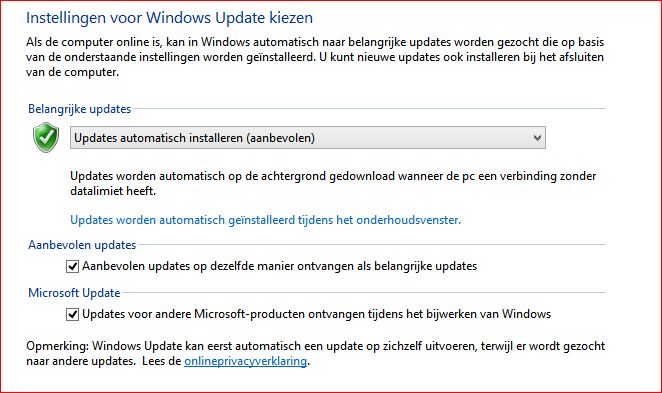Click the white checkmark inside the shield
662x393 pixels.
pyautogui.click(x=47, y=136)
